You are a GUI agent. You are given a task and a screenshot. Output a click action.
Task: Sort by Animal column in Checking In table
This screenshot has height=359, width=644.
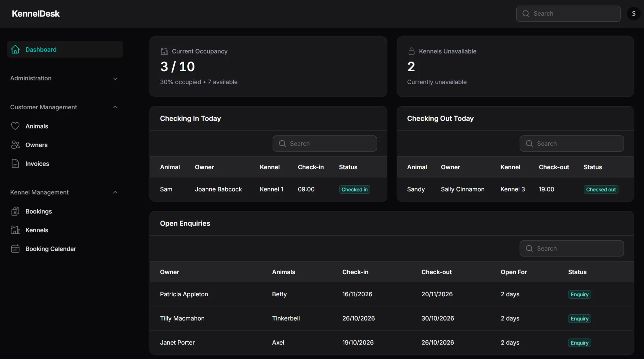[170, 167]
